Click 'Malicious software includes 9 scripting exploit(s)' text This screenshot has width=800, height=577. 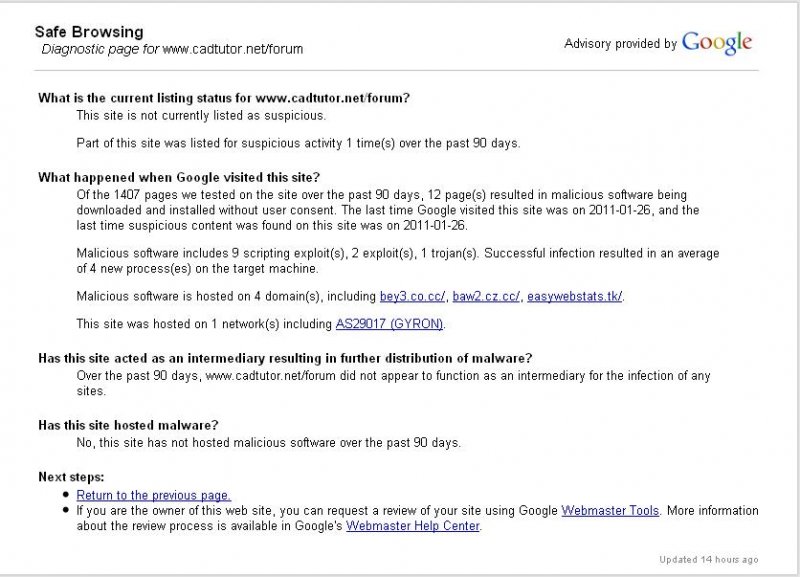coord(398,261)
